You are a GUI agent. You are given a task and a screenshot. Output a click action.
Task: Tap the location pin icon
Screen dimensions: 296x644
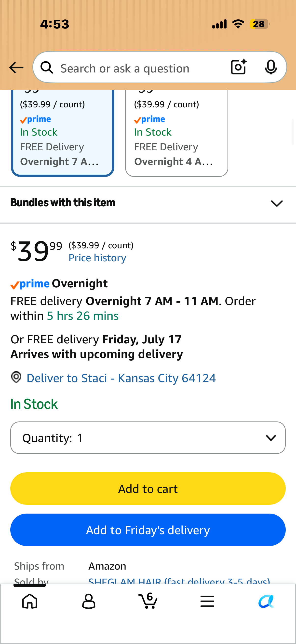(16, 377)
